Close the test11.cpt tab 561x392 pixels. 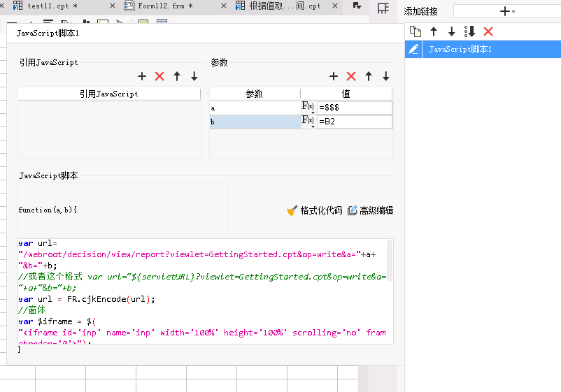coord(113,6)
